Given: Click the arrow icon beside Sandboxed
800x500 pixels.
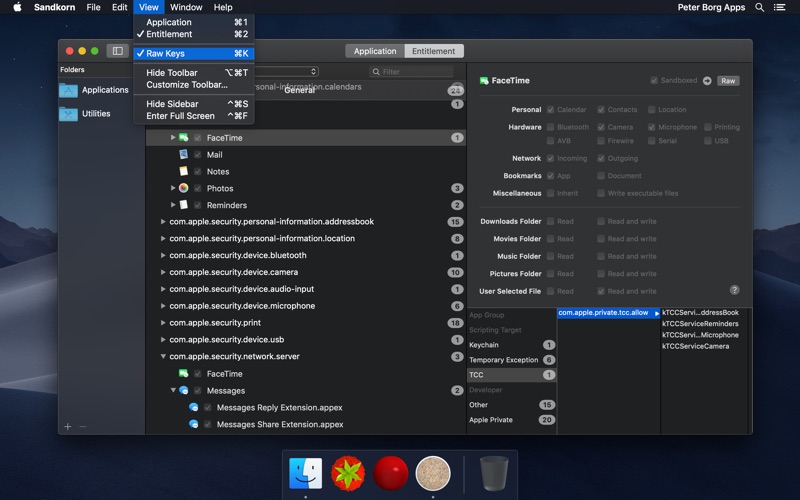Looking at the screenshot, I should pos(707,81).
